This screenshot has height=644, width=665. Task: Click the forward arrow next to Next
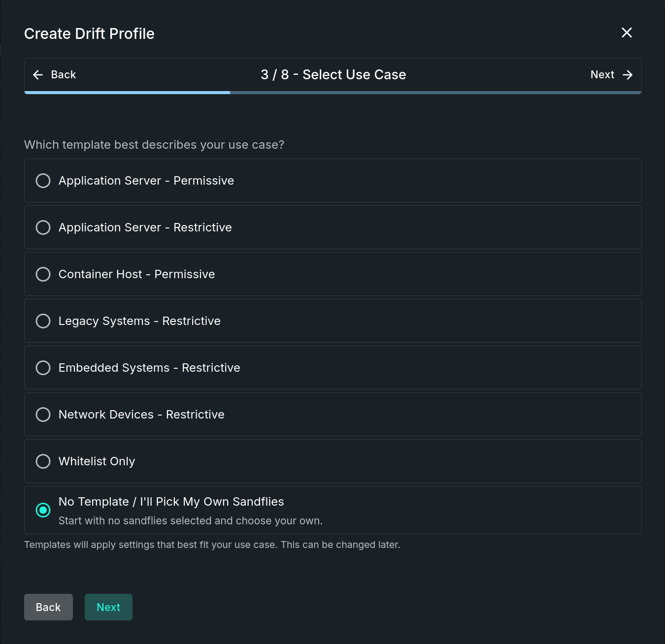click(x=628, y=75)
